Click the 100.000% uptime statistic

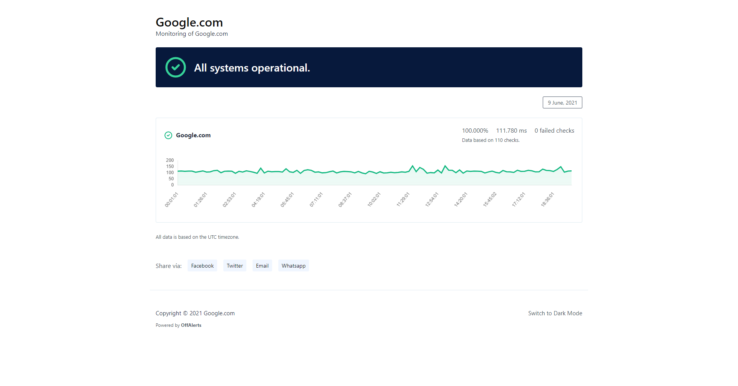click(x=475, y=130)
